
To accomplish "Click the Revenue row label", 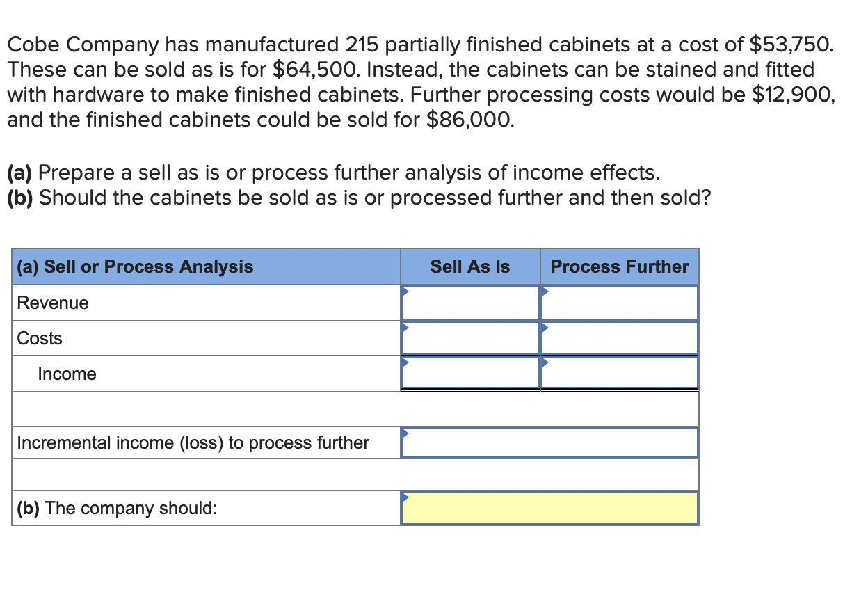I will 51,303.
